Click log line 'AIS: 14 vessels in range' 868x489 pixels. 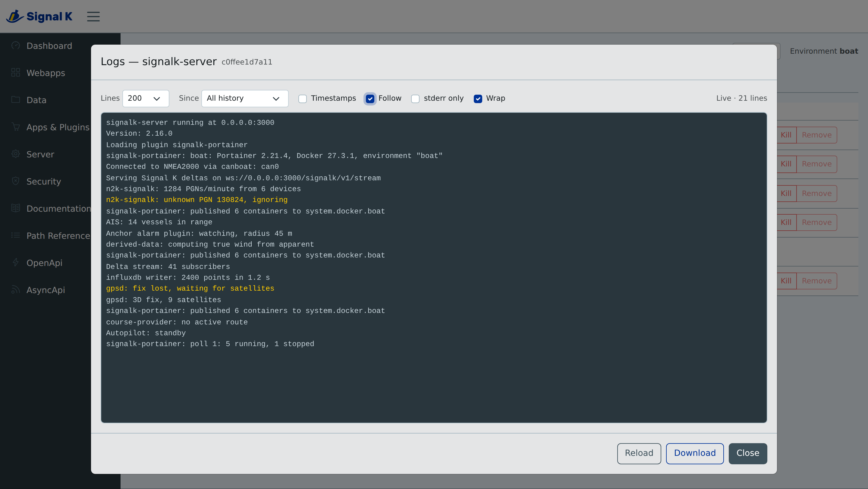click(159, 222)
